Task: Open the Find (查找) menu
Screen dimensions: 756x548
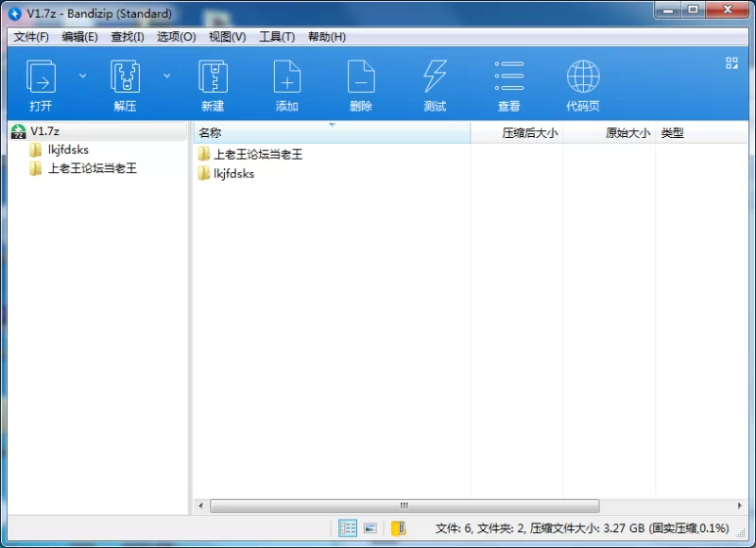Action: tap(128, 37)
